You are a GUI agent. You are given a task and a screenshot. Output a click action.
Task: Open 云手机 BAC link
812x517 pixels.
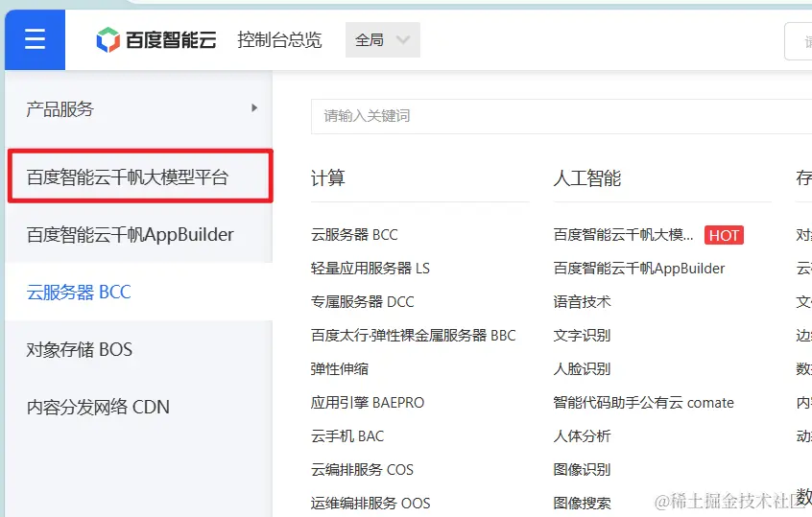pos(347,436)
